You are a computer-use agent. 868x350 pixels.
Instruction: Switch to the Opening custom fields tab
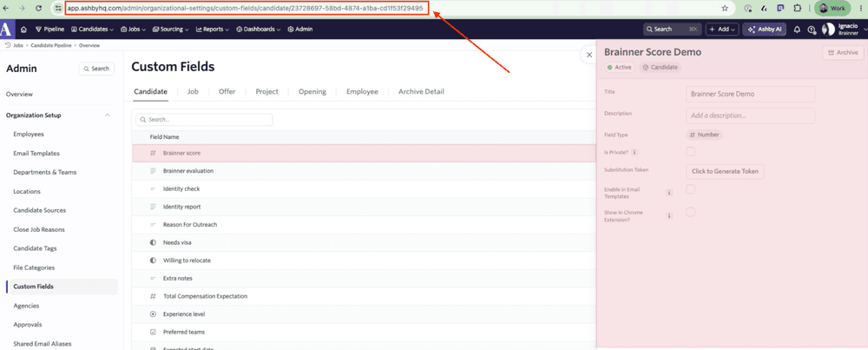(312, 92)
